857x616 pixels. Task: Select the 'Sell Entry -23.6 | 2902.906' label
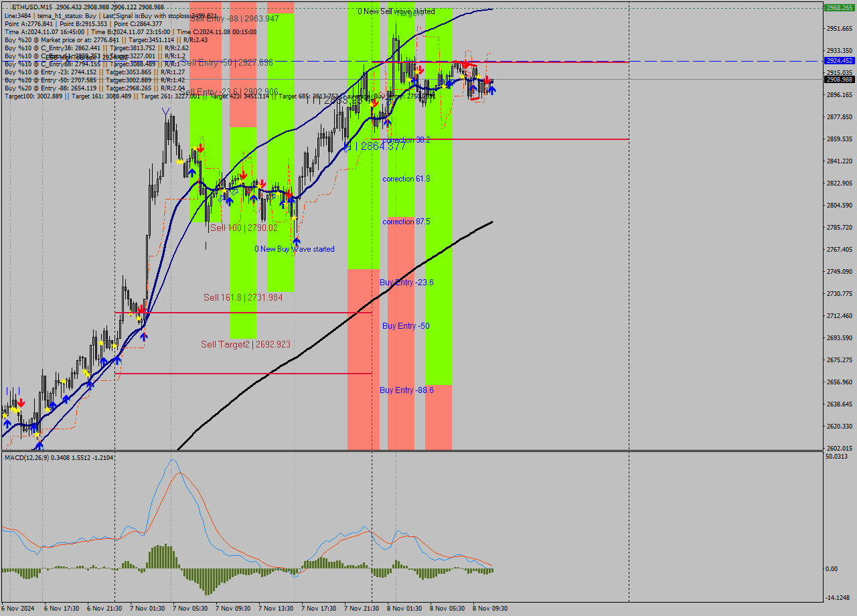tap(228, 92)
